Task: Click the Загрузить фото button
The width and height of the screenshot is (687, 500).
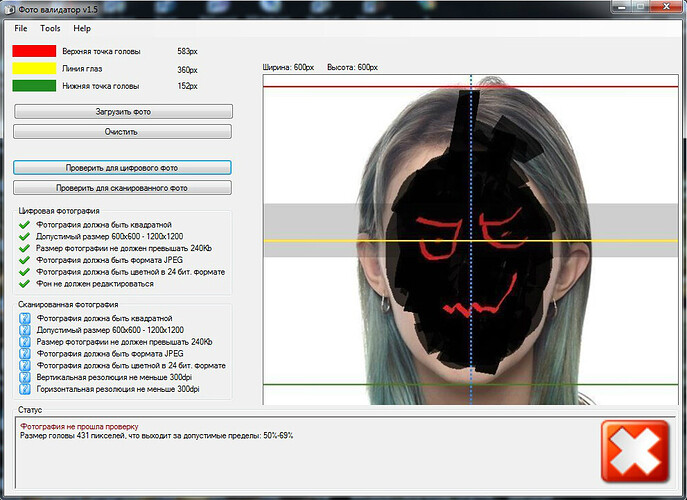Action: [x=123, y=111]
